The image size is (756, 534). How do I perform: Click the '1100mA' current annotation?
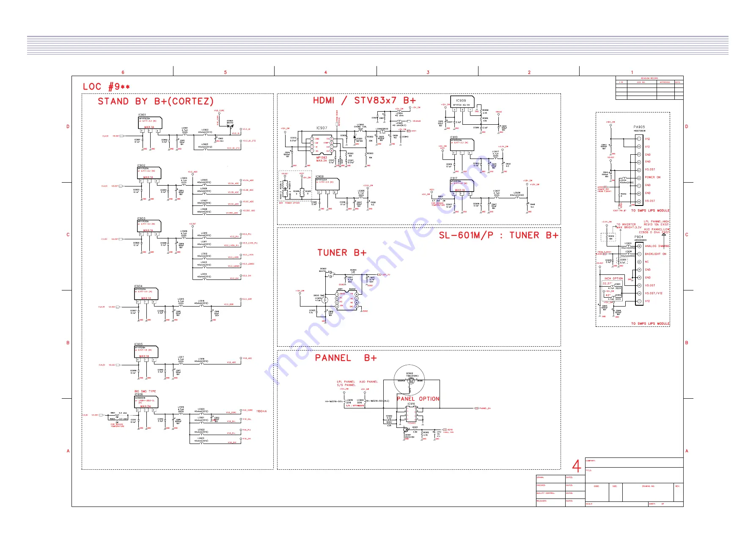261,411
